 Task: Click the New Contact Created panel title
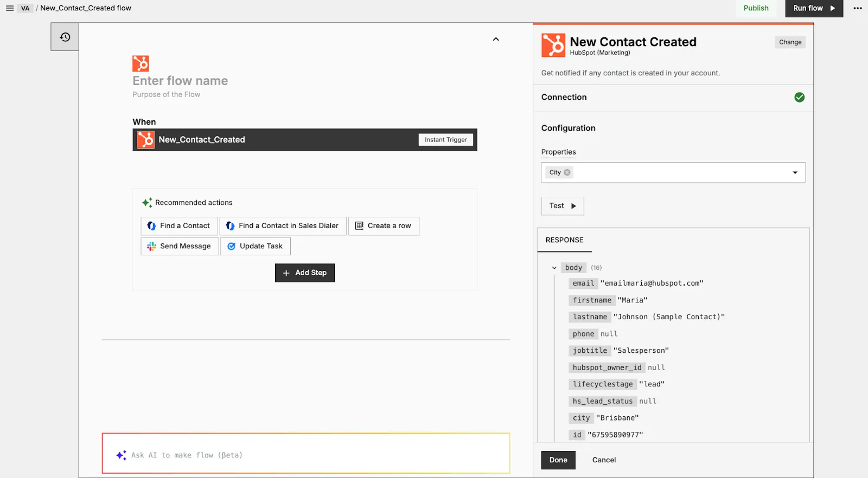tap(633, 42)
